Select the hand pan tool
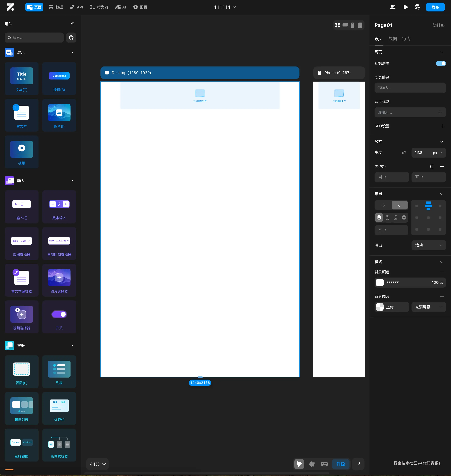Screen dimensions: 451x476 click(x=312, y=464)
